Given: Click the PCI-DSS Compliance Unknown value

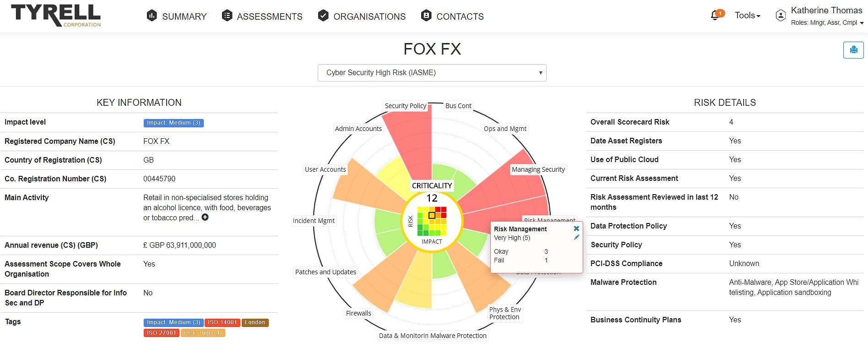Looking at the screenshot, I should (x=744, y=264).
